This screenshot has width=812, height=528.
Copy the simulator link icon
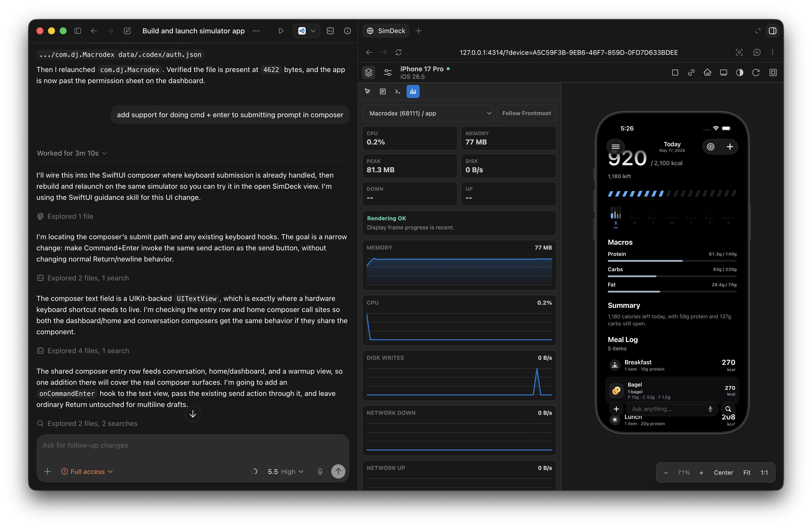[691, 72]
